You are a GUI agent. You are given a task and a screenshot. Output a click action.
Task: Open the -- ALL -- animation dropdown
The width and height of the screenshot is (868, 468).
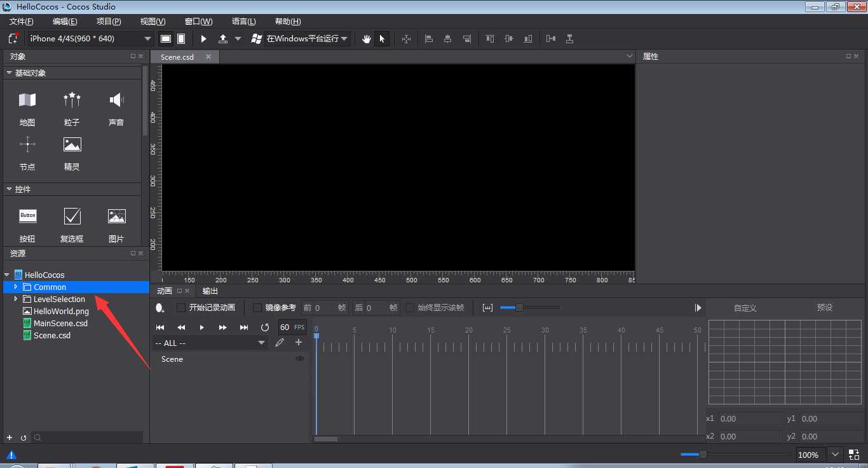point(210,343)
